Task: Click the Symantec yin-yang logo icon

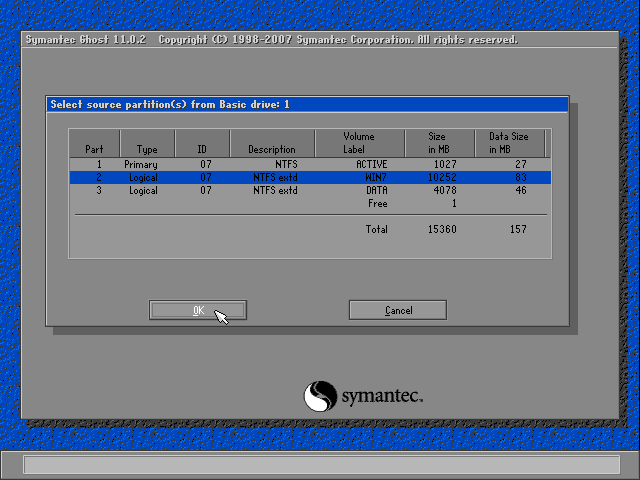Action: point(320,396)
